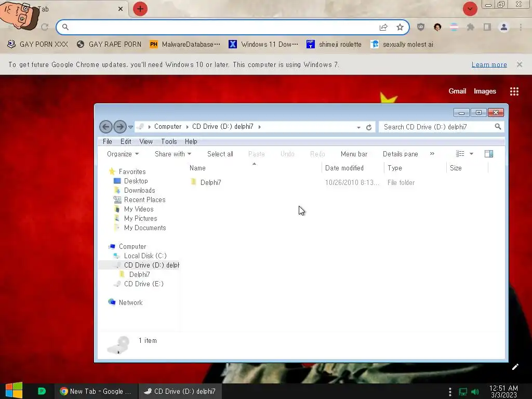The width and height of the screenshot is (532, 399).
Task: Toggle the Menu bar toolbar button
Action: (x=354, y=154)
